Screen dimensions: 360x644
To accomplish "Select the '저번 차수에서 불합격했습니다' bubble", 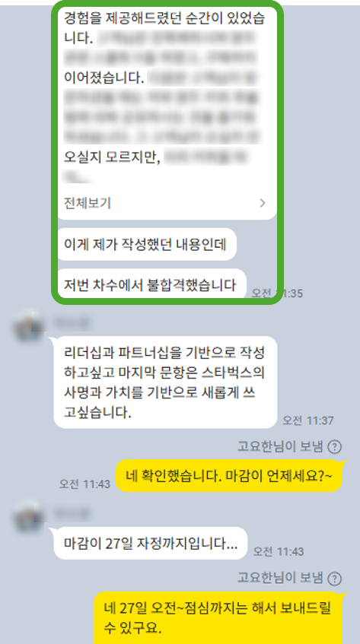I will (151, 284).
